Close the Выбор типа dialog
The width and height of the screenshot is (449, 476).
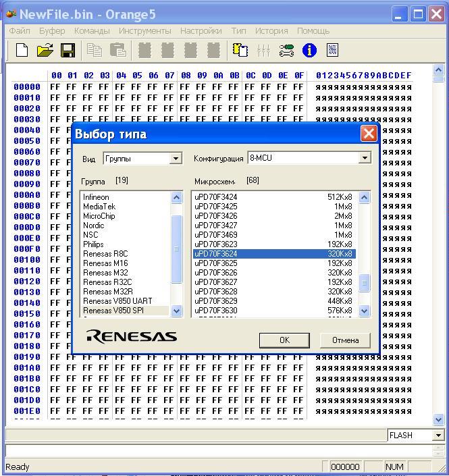point(369,134)
